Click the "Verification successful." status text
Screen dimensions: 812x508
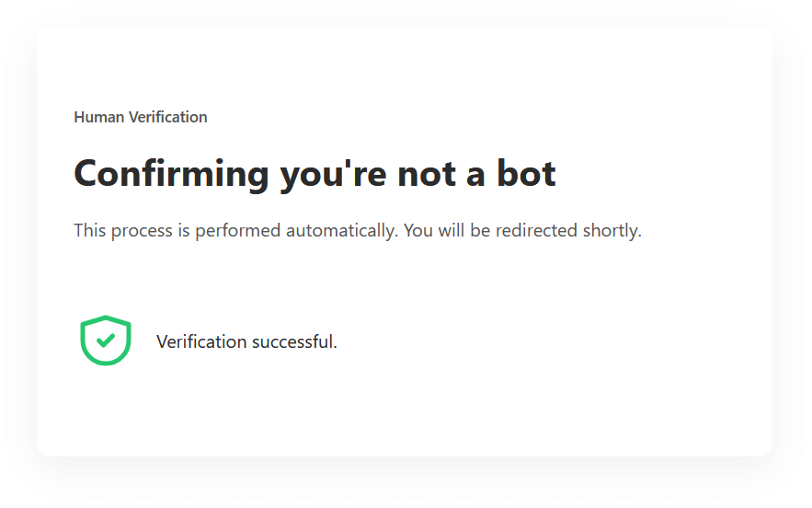point(246,342)
